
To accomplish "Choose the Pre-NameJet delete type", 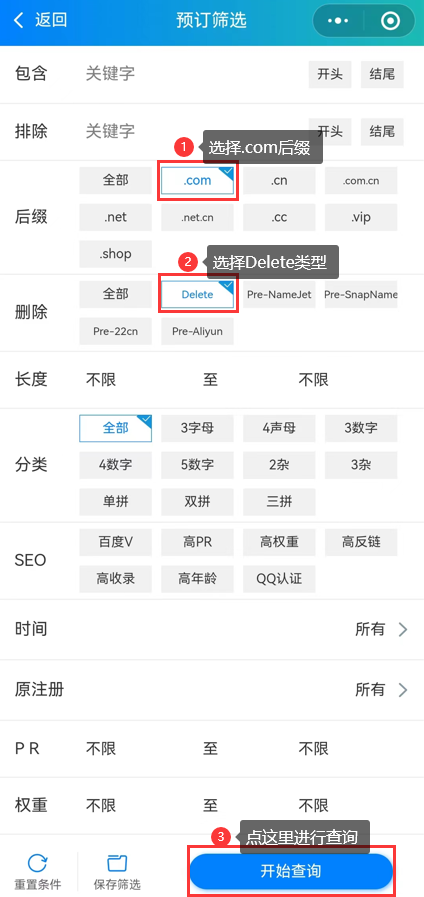I will pos(279,295).
